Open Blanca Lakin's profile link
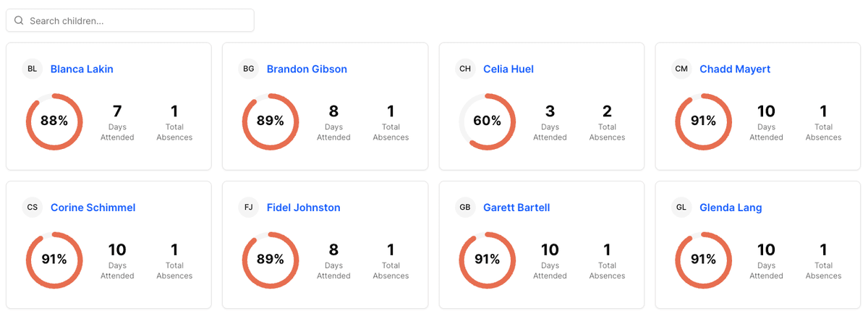 click(x=82, y=69)
